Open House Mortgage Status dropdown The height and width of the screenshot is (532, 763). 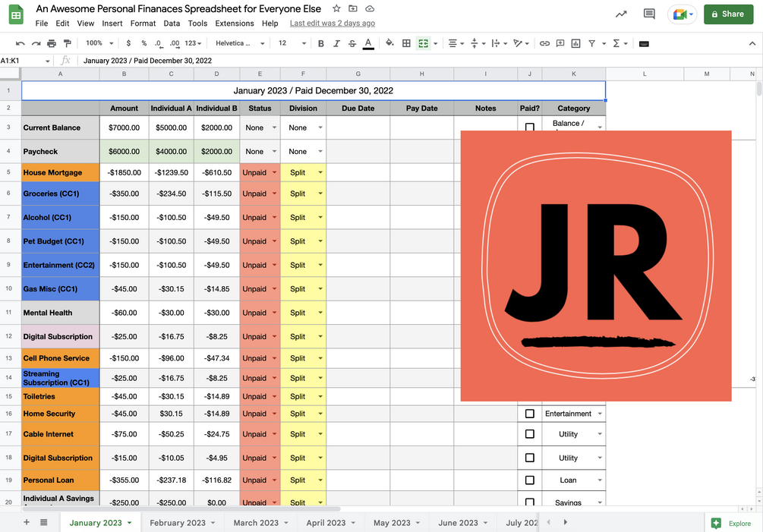point(274,172)
